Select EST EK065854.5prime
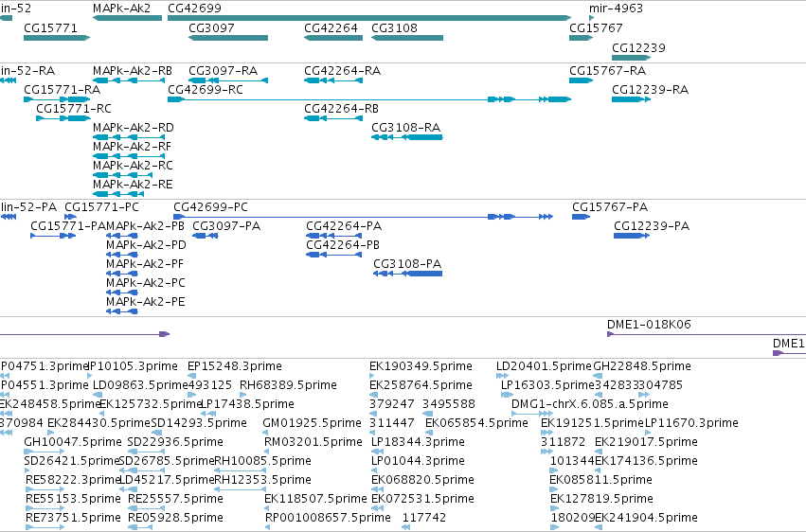The image size is (806, 532). point(429,433)
